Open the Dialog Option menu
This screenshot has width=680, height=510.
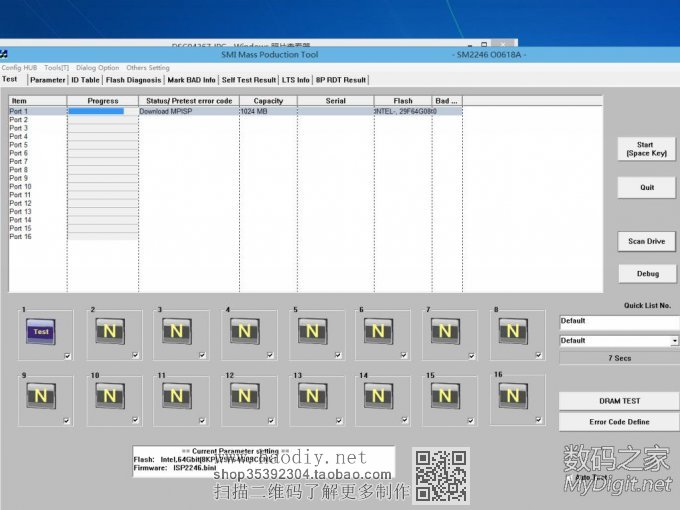point(97,68)
